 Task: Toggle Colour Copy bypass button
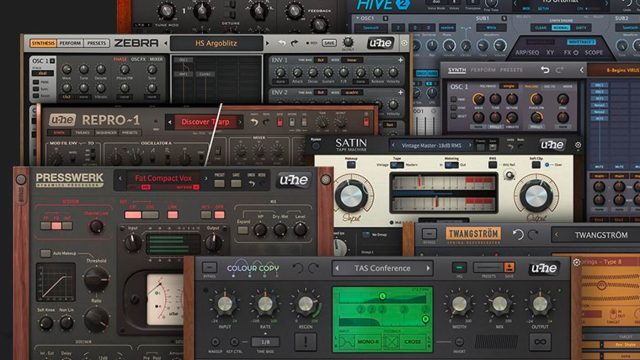[x=209, y=268]
